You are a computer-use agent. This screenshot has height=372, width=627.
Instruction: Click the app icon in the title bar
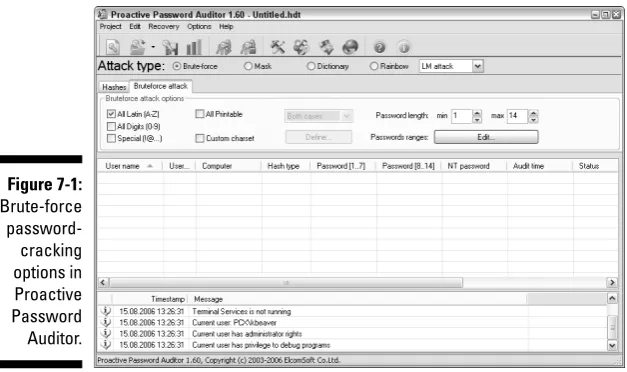click(103, 14)
